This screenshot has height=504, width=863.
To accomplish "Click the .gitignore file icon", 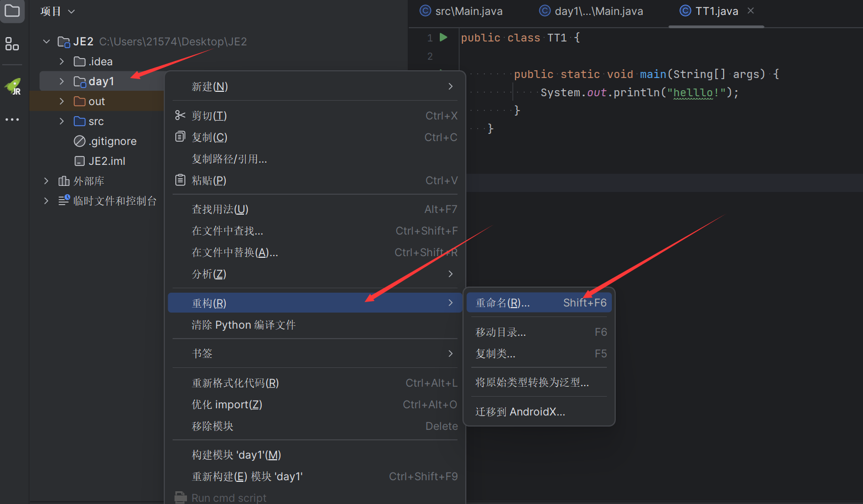I will [80, 141].
